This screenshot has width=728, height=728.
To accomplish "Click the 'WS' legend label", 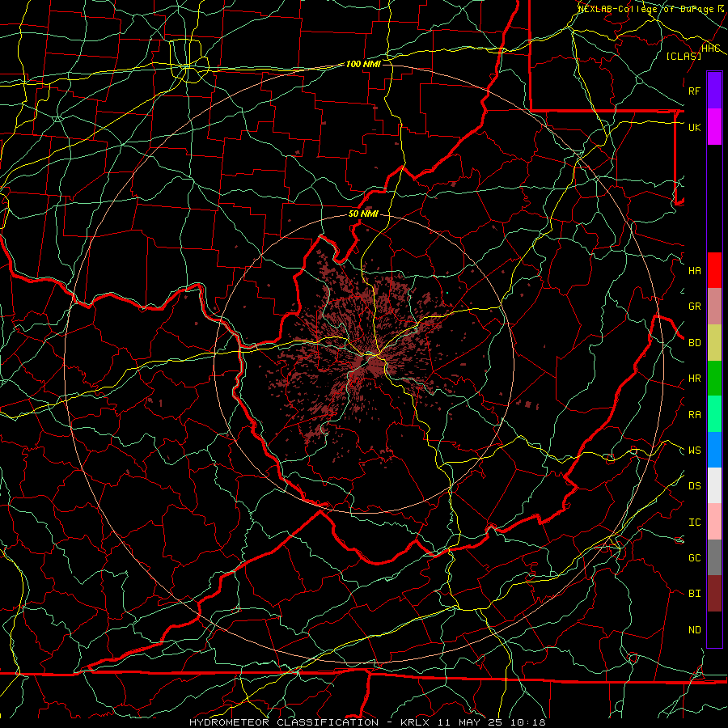I will tap(694, 451).
